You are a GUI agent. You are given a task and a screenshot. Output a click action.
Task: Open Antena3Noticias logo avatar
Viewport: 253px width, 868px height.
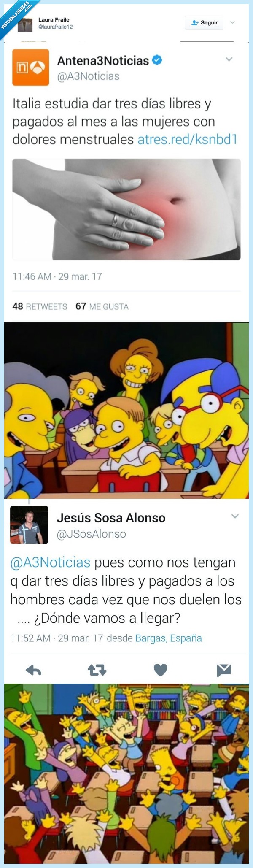click(x=30, y=68)
